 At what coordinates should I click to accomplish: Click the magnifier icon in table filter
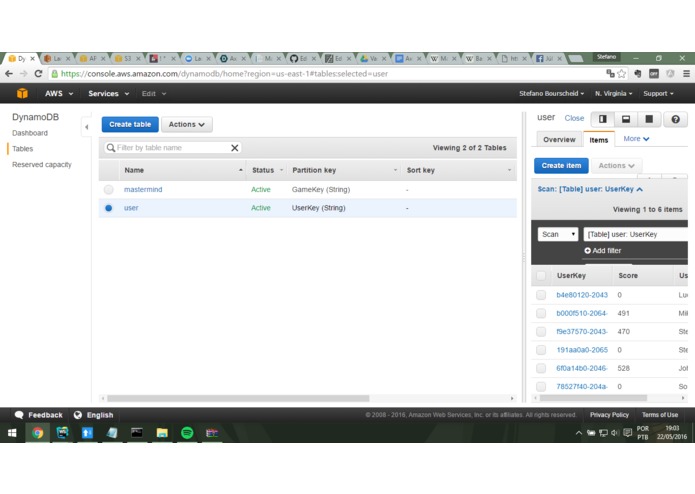pyautogui.click(x=111, y=148)
